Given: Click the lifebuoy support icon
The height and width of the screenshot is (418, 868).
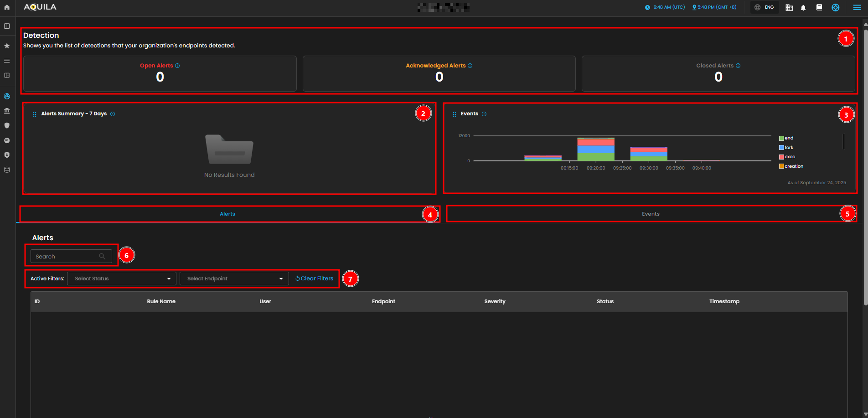Looking at the screenshot, I should (x=835, y=7).
